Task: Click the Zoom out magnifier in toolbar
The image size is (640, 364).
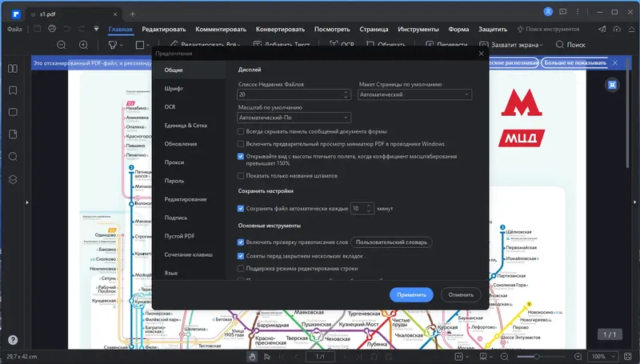Action: 62,45
